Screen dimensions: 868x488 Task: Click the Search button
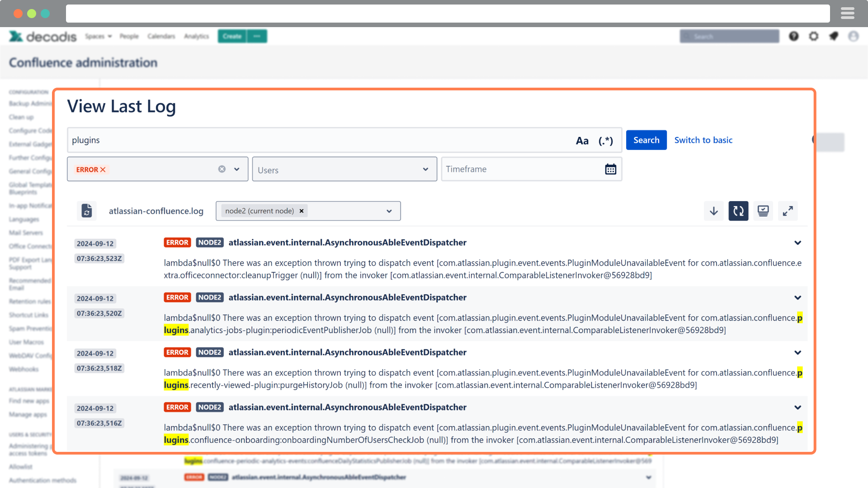pyautogui.click(x=646, y=140)
